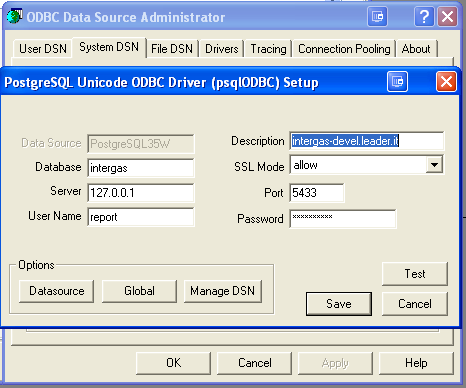This screenshot has height=388, width=466.
Task: Open the File DSN tab
Action: pos(172,49)
